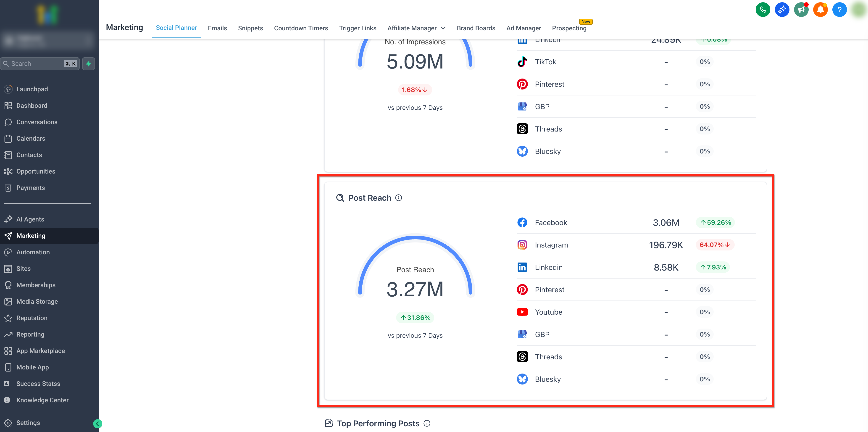Open Ad Manager tab
This screenshot has width=868, height=432.
524,28
